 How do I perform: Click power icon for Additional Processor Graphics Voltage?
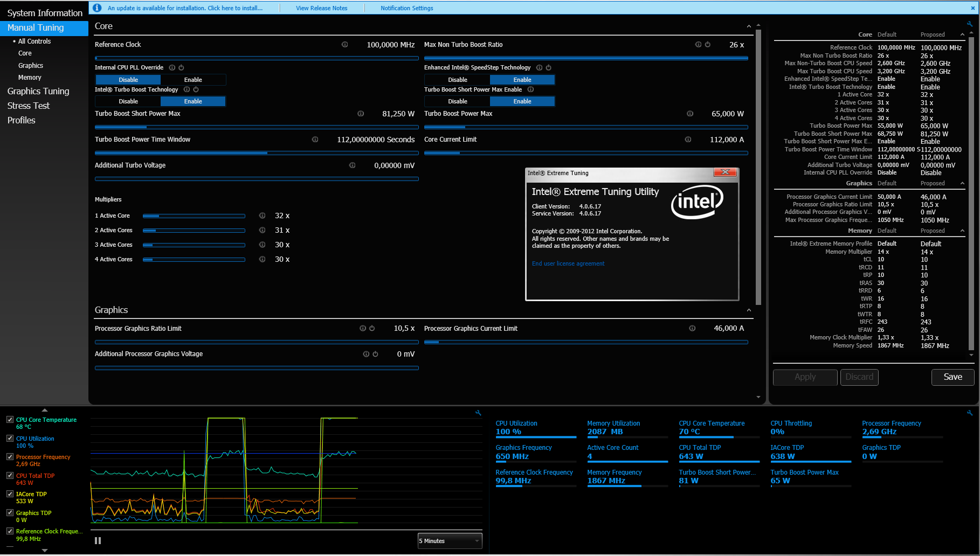tap(375, 354)
